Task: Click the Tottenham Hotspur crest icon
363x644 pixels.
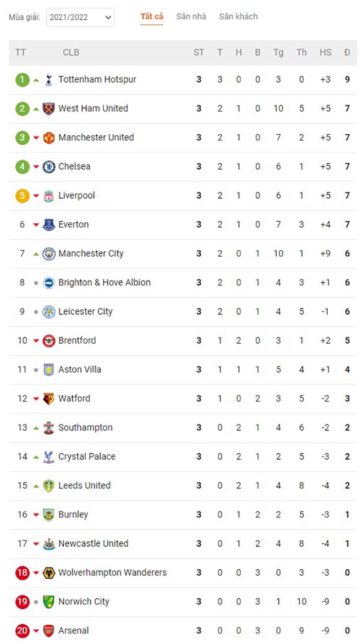Action: [x=49, y=80]
